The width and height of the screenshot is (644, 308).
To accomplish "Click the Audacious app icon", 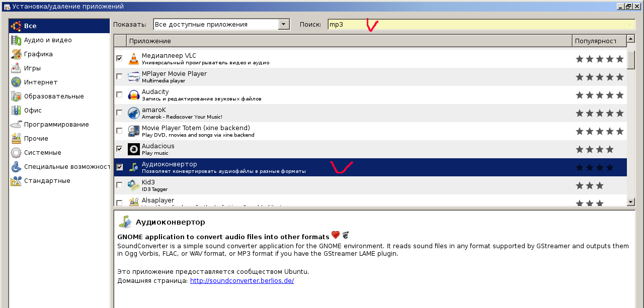I will 133,149.
